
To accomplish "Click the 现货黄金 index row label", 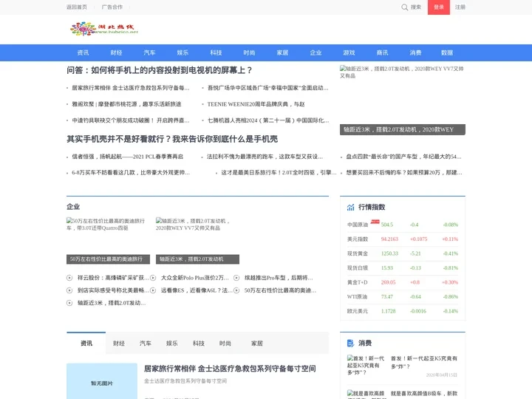I will coord(358,253).
